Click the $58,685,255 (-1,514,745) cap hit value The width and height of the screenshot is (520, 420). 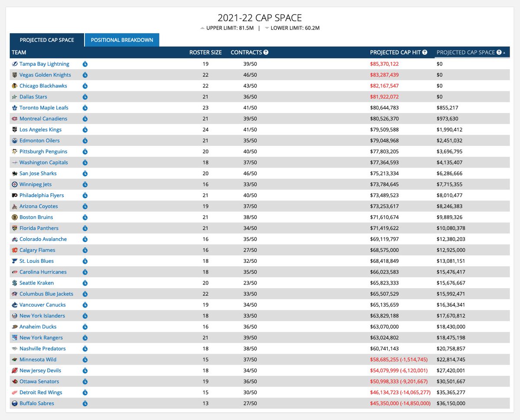click(399, 360)
